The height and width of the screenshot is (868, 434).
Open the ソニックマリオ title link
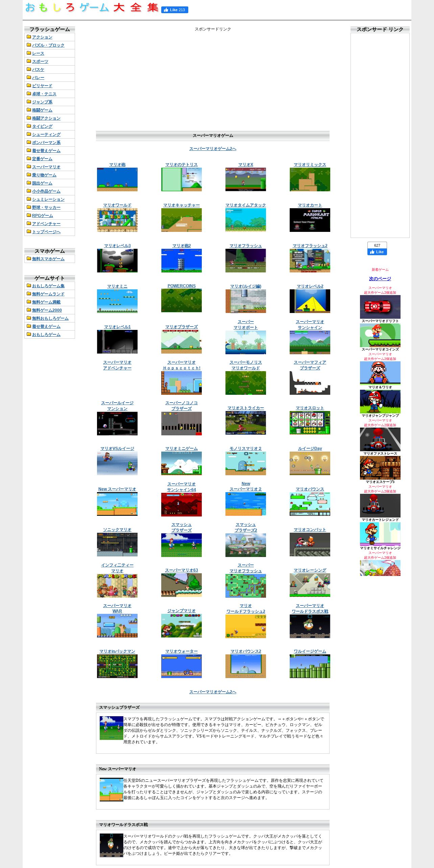click(x=117, y=530)
